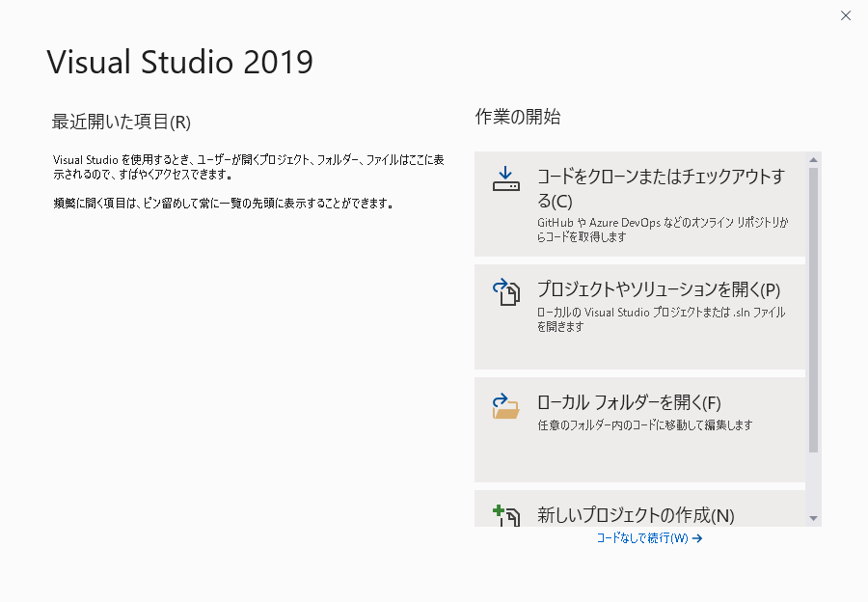Click the scrollbar on the right edge
The width and height of the screenshot is (868, 602).
(x=819, y=289)
